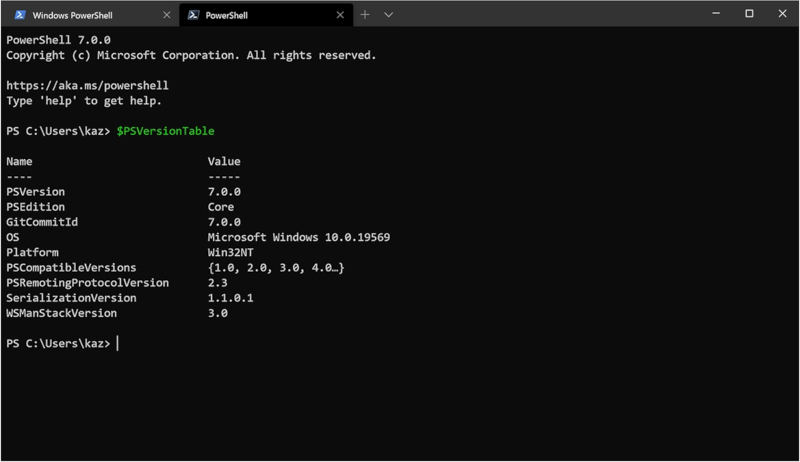Click the GitCommitId row name
Image resolution: width=800 pixels, height=462 pixels.
click(42, 222)
